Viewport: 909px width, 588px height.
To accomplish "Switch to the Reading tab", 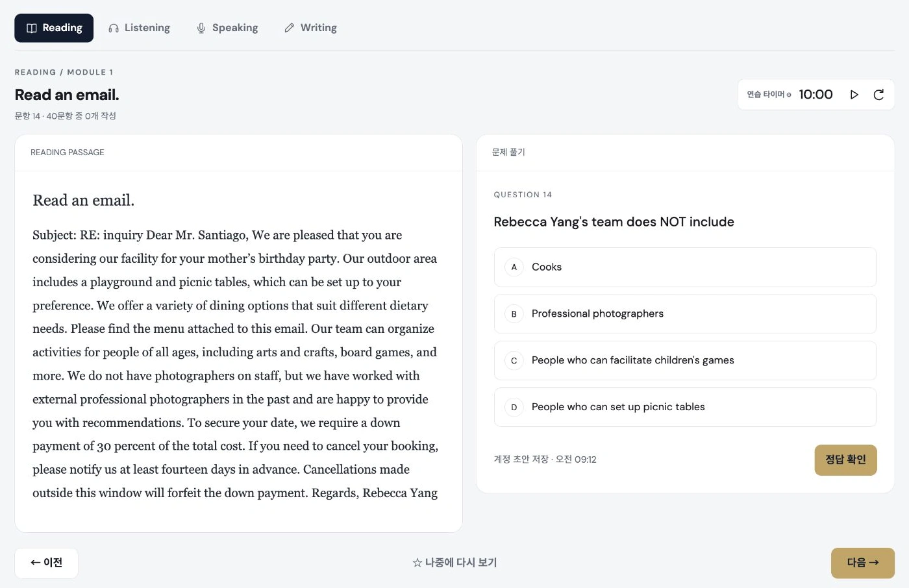I will coord(54,28).
